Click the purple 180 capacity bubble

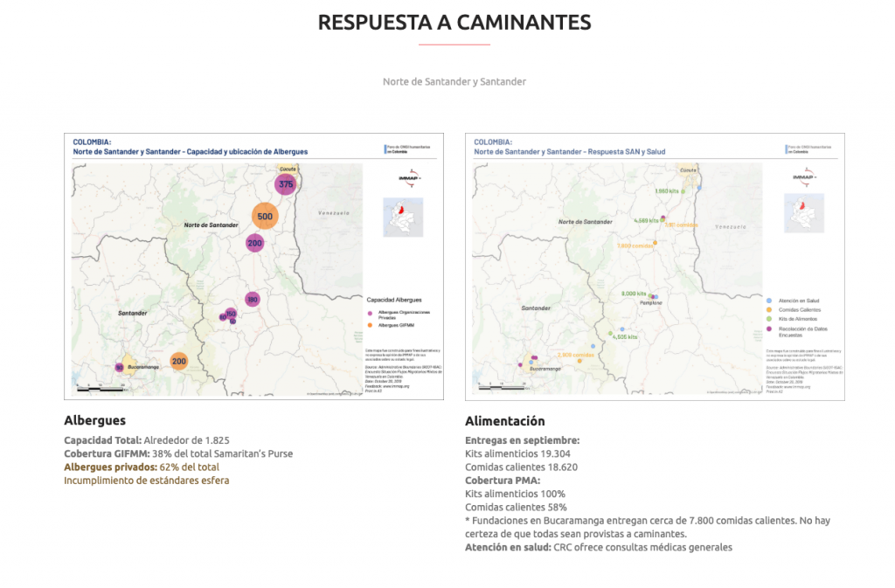253,299
